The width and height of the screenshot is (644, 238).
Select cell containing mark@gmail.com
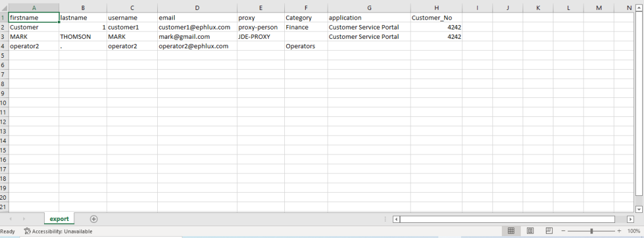click(x=197, y=36)
